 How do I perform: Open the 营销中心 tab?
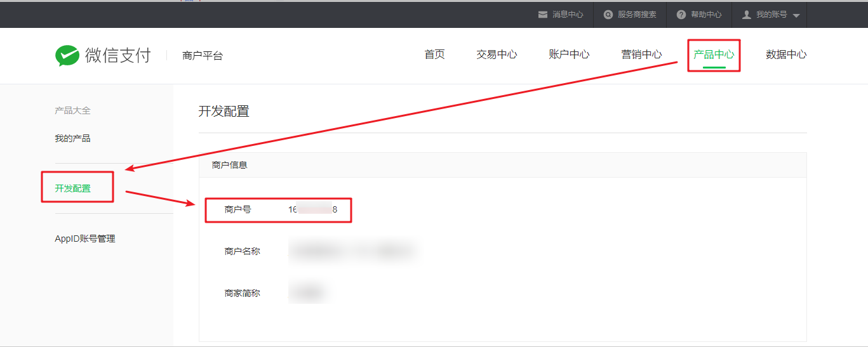(x=642, y=55)
